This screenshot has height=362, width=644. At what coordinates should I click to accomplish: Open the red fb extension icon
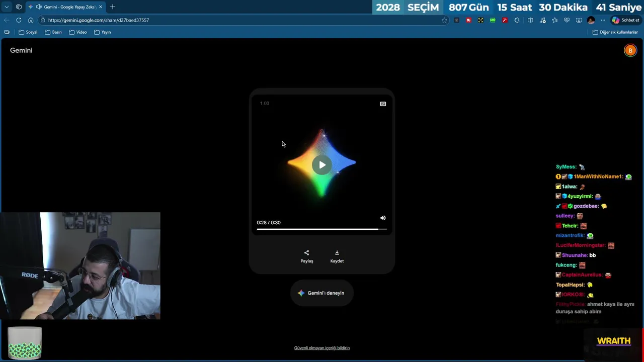click(x=468, y=20)
